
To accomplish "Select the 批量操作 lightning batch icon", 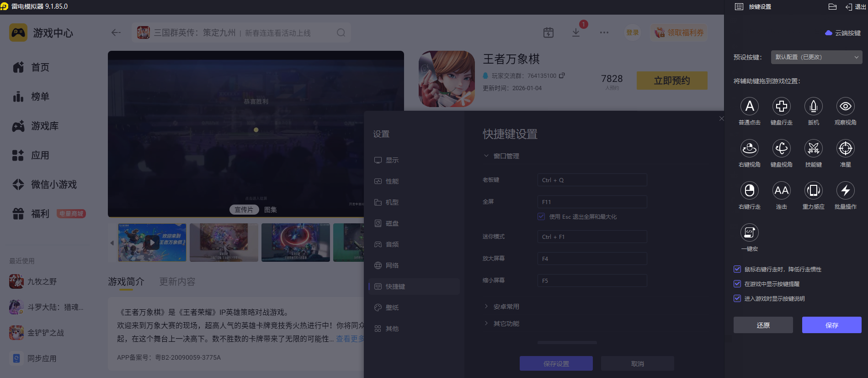I will [846, 190].
